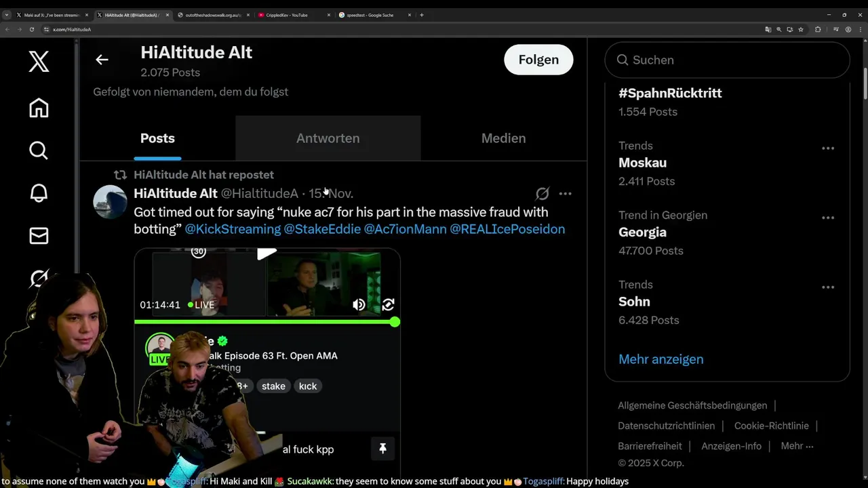
Task: Open Messages envelope icon
Action: point(39,235)
